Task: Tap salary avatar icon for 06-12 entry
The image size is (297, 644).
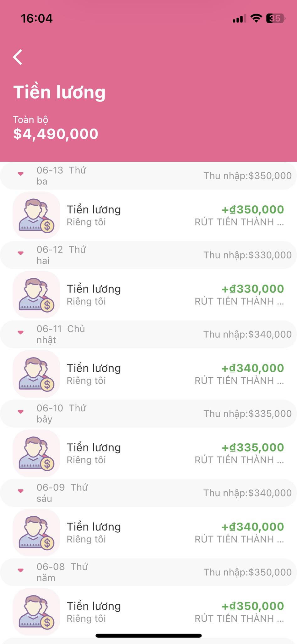Action: [x=36, y=295]
